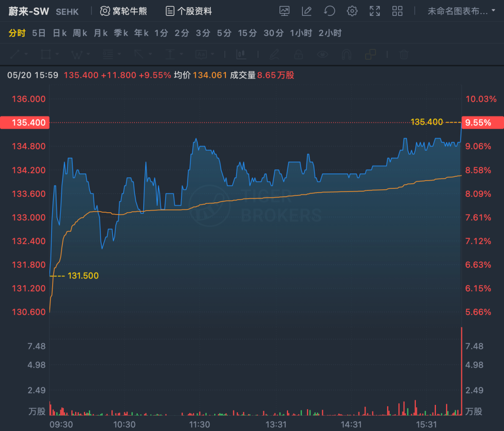Click the 05/20 15:59 timestamp

[x=33, y=75]
